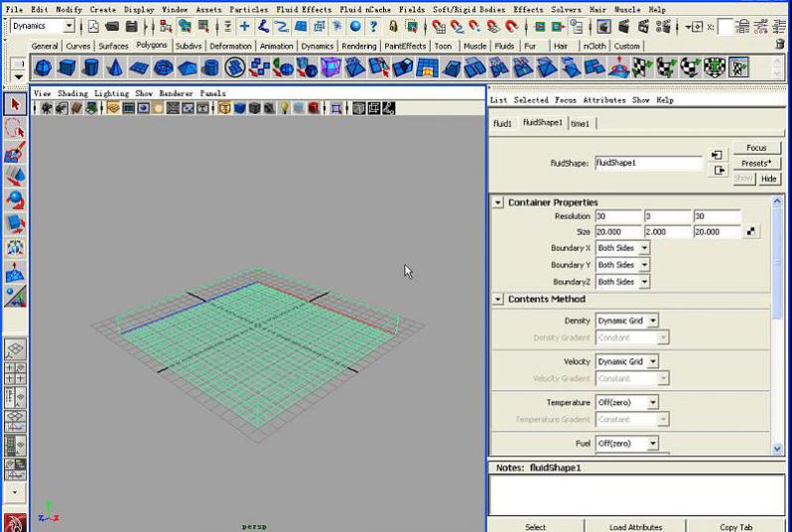Click the Select button at bottom
The image size is (792, 532).
point(535,526)
